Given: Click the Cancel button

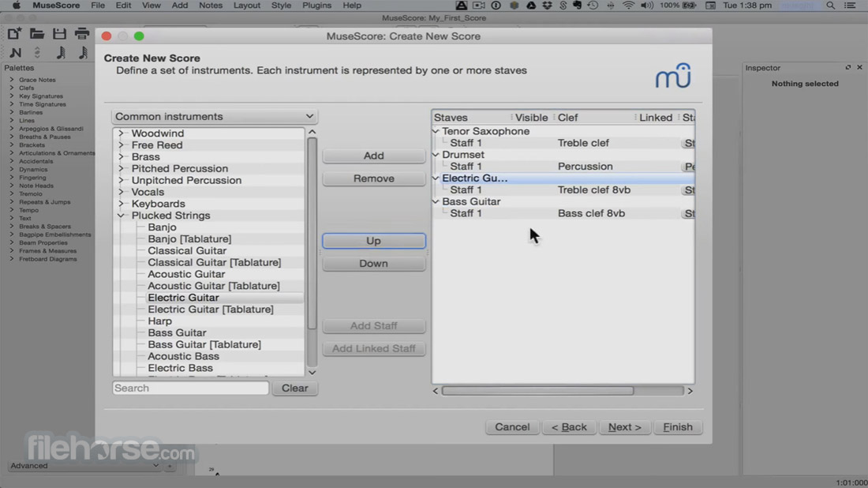Looking at the screenshot, I should point(512,427).
